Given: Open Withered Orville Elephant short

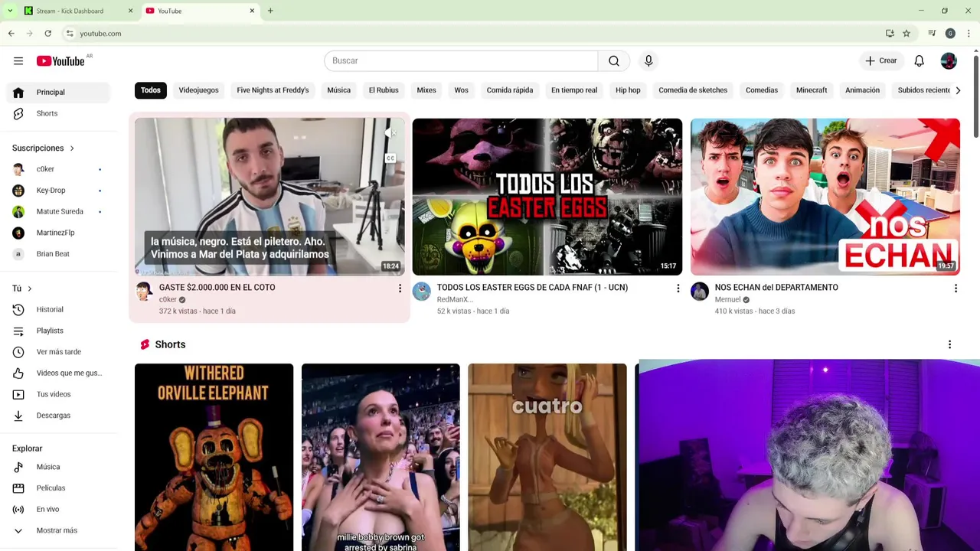Looking at the screenshot, I should point(214,457).
